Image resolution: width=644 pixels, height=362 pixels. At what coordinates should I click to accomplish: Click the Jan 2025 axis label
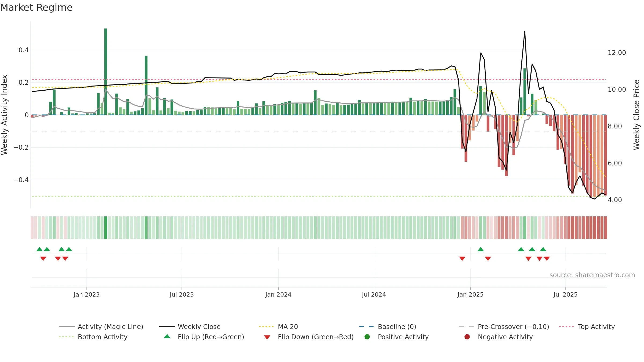coord(470,295)
